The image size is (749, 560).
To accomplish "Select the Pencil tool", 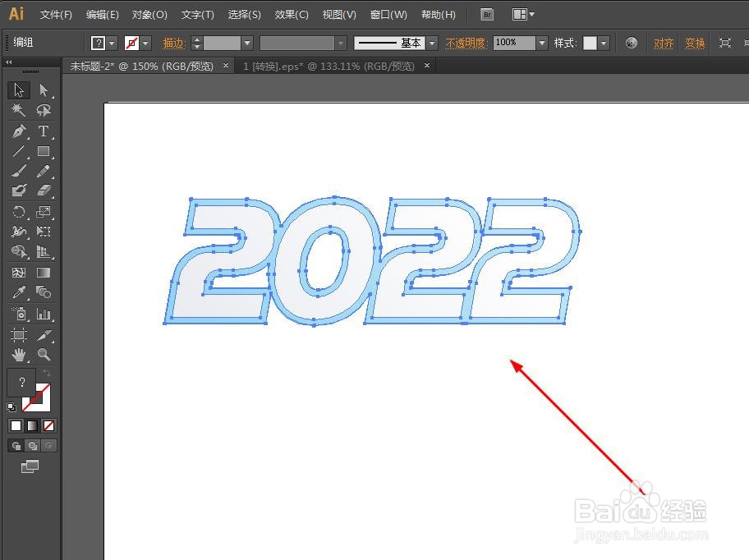I will pyautogui.click(x=44, y=171).
